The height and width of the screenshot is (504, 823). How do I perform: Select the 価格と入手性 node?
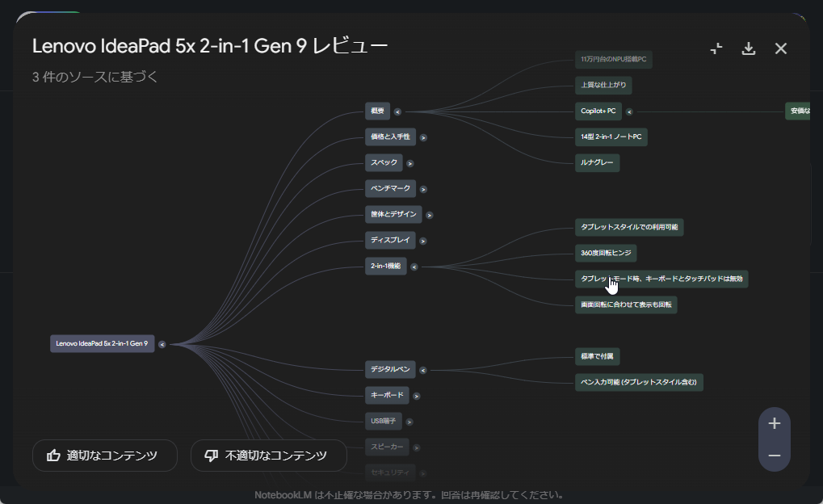click(391, 136)
